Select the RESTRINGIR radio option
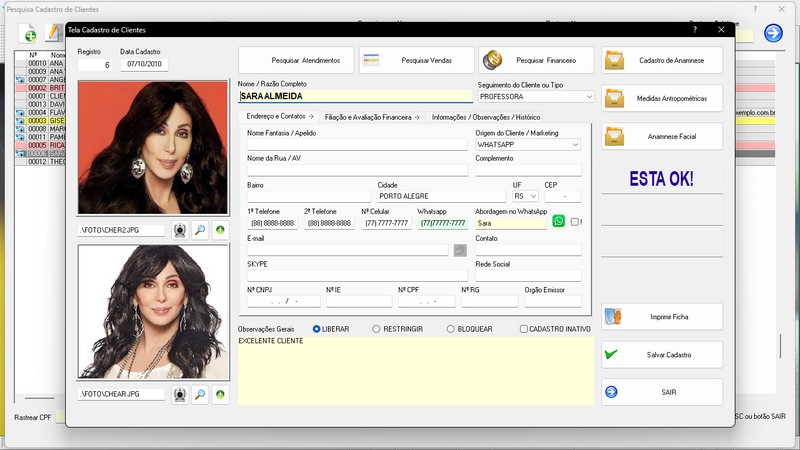The width and height of the screenshot is (800, 450). [377, 328]
